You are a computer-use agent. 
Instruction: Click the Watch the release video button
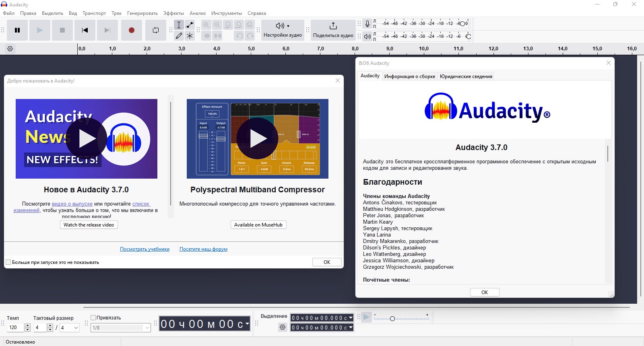[89, 225]
